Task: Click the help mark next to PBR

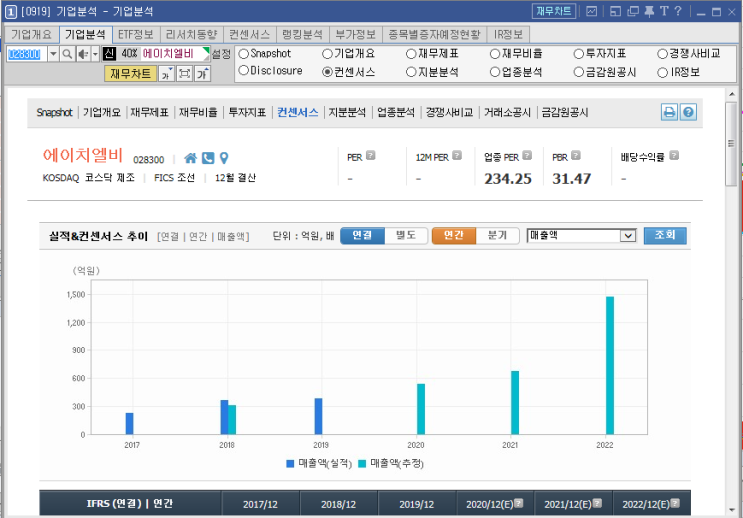Action: pyautogui.click(x=576, y=155)
